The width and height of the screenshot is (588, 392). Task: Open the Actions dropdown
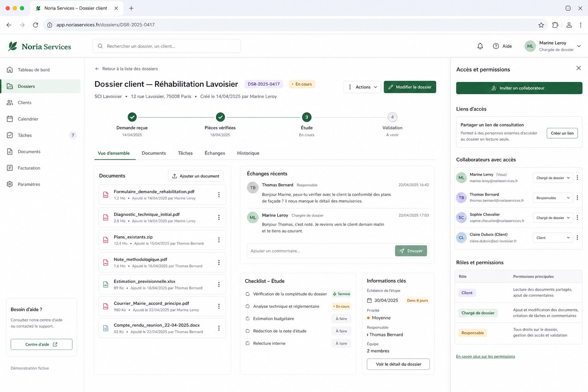(x=362, y=87)
